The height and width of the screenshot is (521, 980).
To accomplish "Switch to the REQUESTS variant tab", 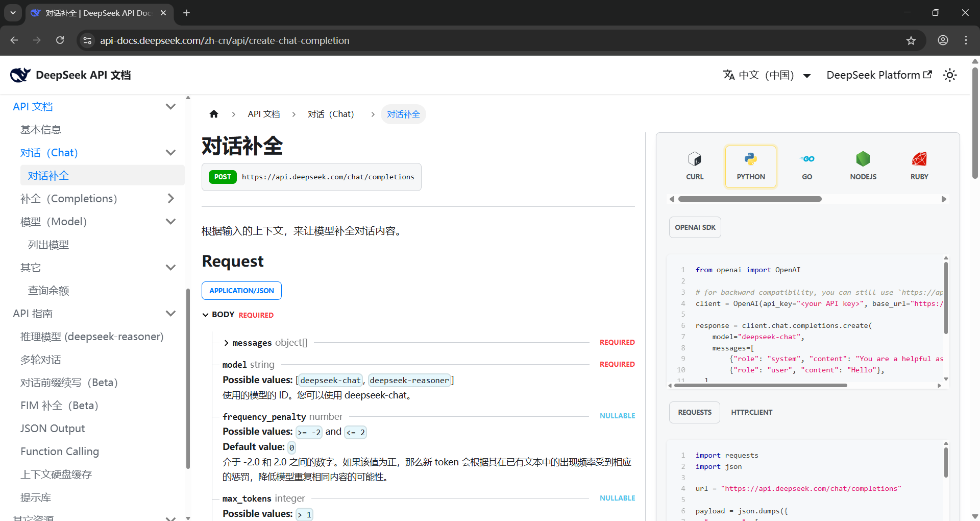I will coord(695,412).
